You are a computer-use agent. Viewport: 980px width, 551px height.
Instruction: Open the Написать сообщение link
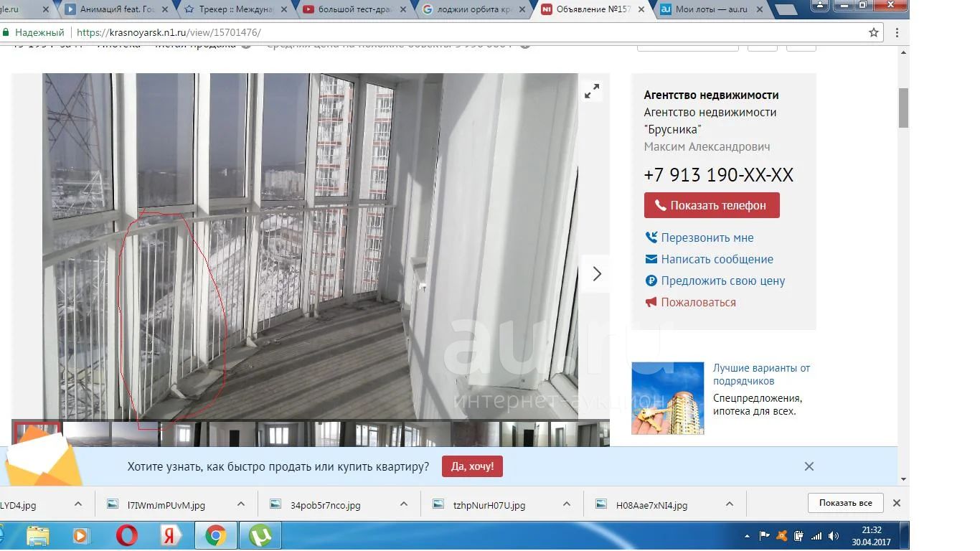717,259
